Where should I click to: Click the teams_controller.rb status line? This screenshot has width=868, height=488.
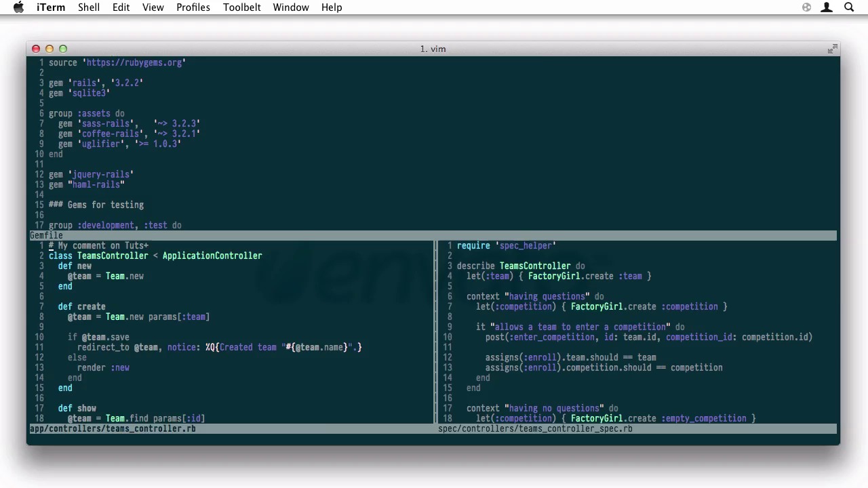click(x=231, y=428)
